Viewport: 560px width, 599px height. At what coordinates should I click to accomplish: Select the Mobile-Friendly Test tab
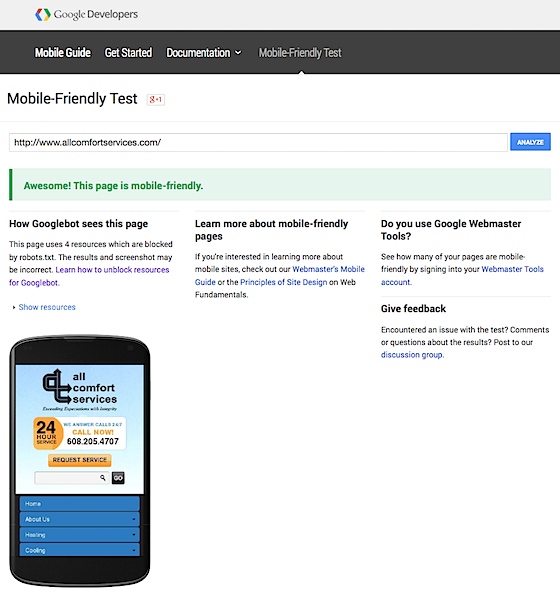coord(300,52)
